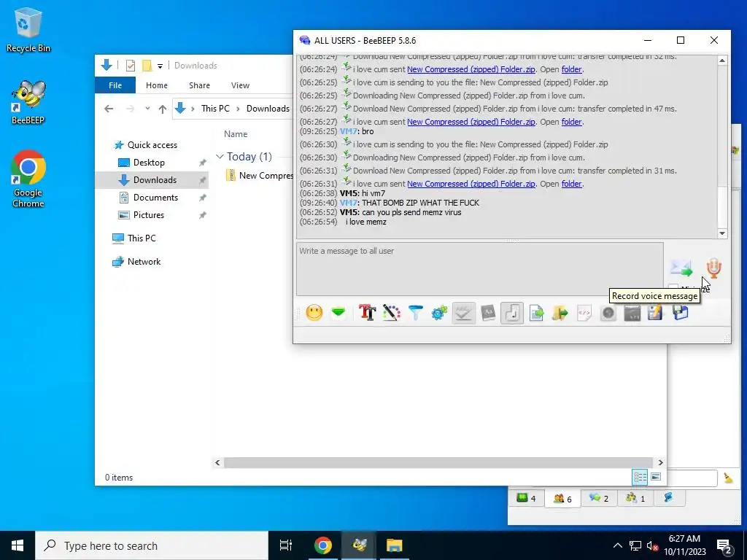747x560 pixels.
Task: Click the chat scrollbar down arrow
Action: tap(722, 233)
